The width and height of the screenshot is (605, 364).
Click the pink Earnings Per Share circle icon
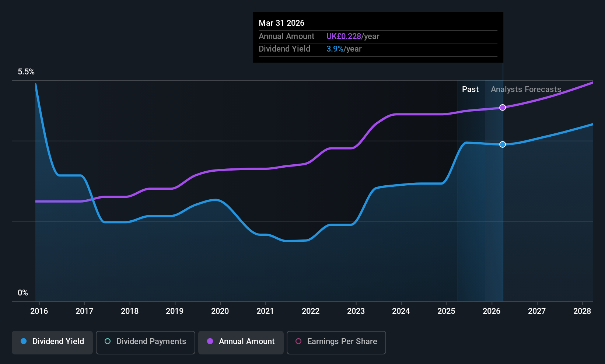point(299,341)
